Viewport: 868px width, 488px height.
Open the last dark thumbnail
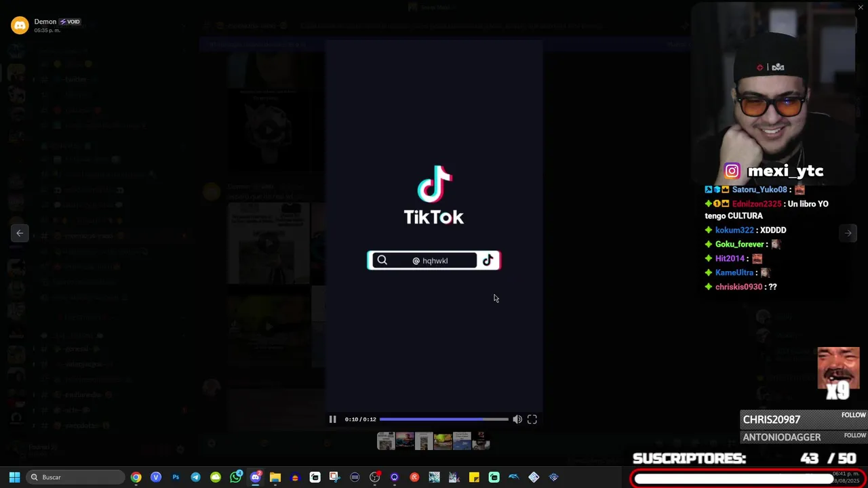[x=481, y=441]
